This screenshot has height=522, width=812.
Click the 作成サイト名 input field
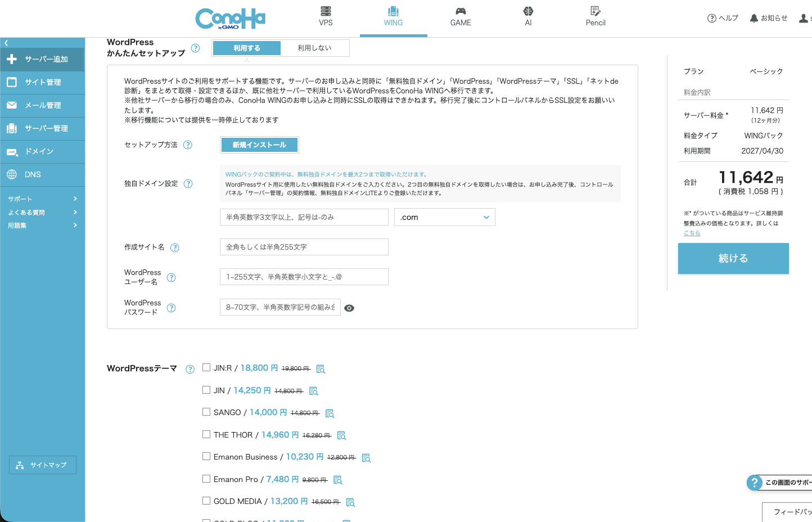click(304, 247)
